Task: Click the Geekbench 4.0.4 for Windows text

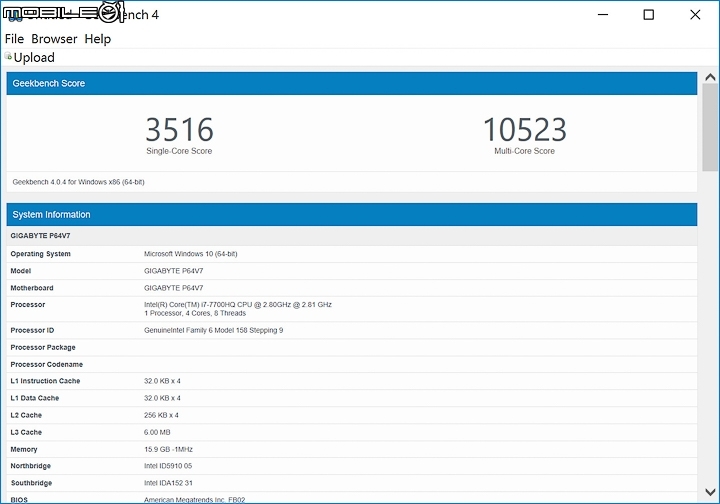Action: 79,182
